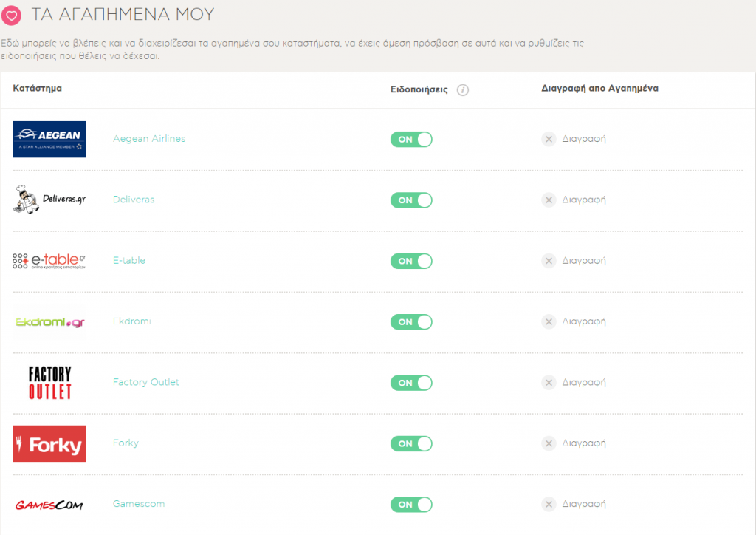Click the X icon for Gamescom

(549, 504)
